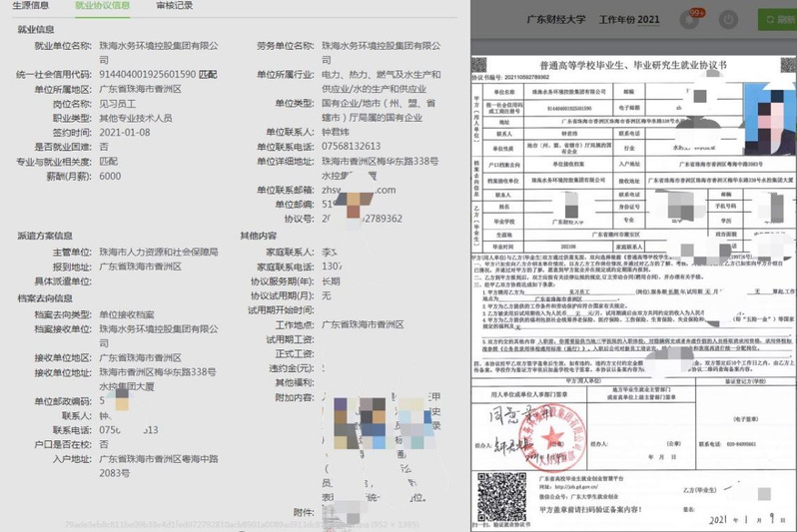Select the 就业协议信息 tab
This screenshot has width=797, height=532.
coord(103,6)
